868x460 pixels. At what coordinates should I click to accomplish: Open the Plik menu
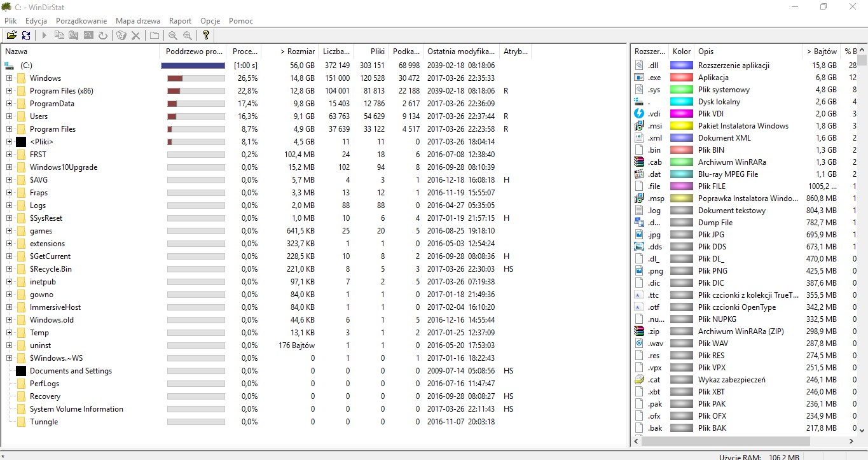(10, 21)
